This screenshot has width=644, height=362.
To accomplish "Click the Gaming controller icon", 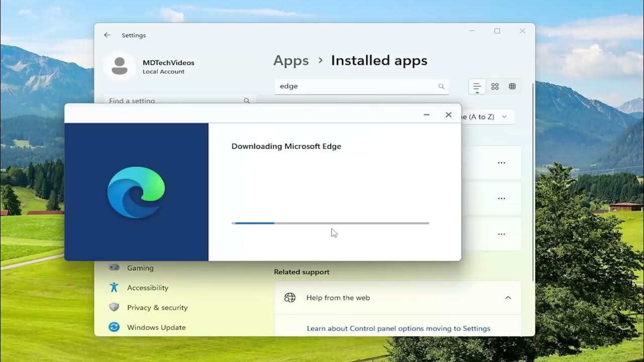I will coord(114,267).
